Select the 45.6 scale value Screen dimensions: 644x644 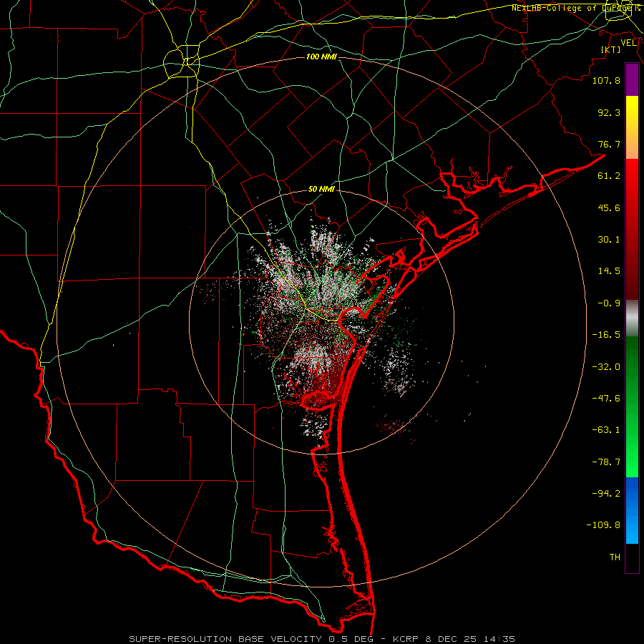point(609,208)
